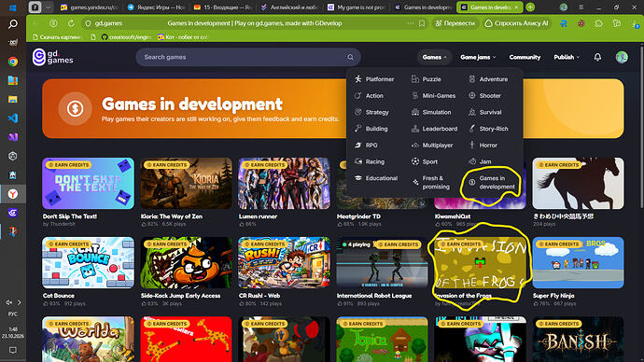Switch to games.yandex.ru browser tab
Screen dimensions: 644x362
click(x=90, y=7)
